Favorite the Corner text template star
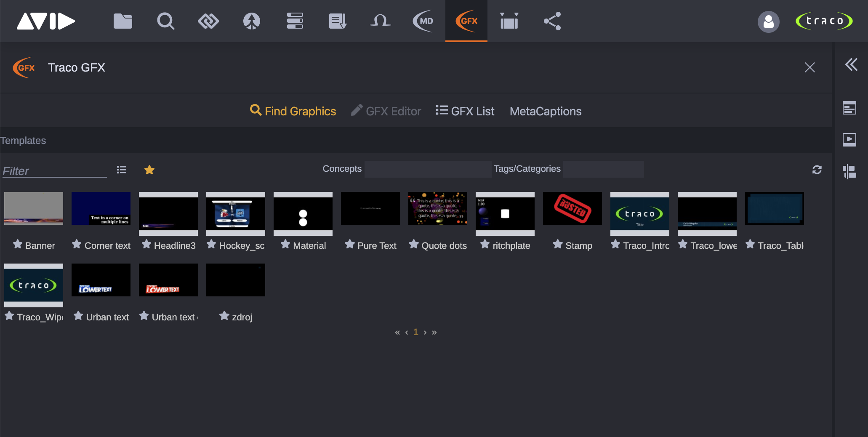 (x=77, y=244)
